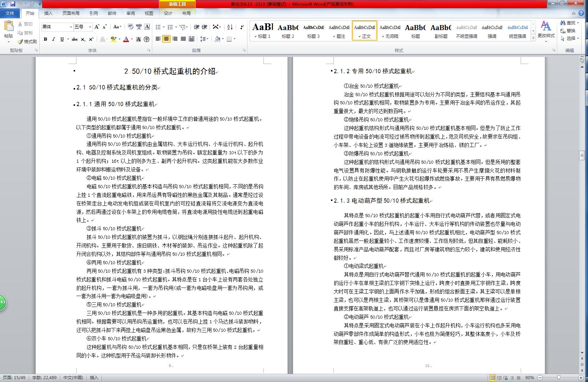Apply red font color

point(126,39)
